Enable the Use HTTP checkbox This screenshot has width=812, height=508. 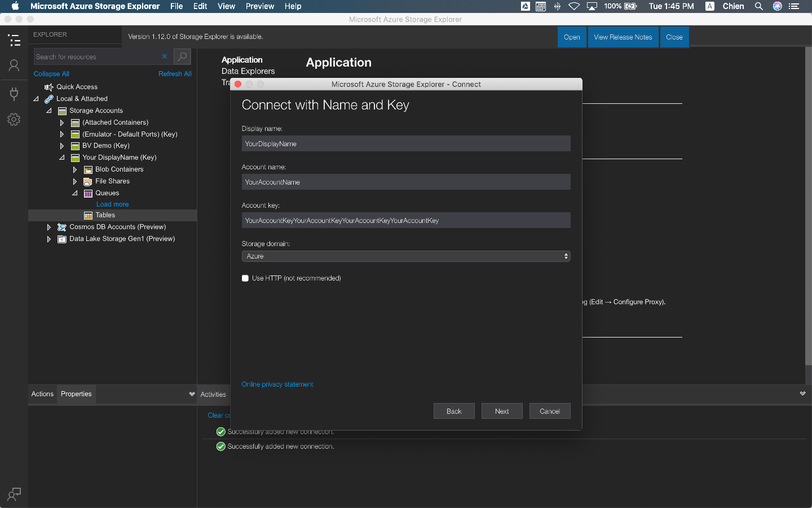(x=245, y=278)
